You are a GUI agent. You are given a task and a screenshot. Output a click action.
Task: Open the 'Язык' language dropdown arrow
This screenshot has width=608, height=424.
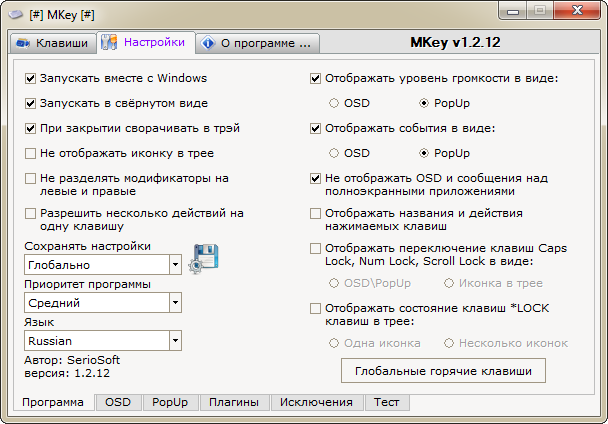pyautogui.click(x=175, y=341)
